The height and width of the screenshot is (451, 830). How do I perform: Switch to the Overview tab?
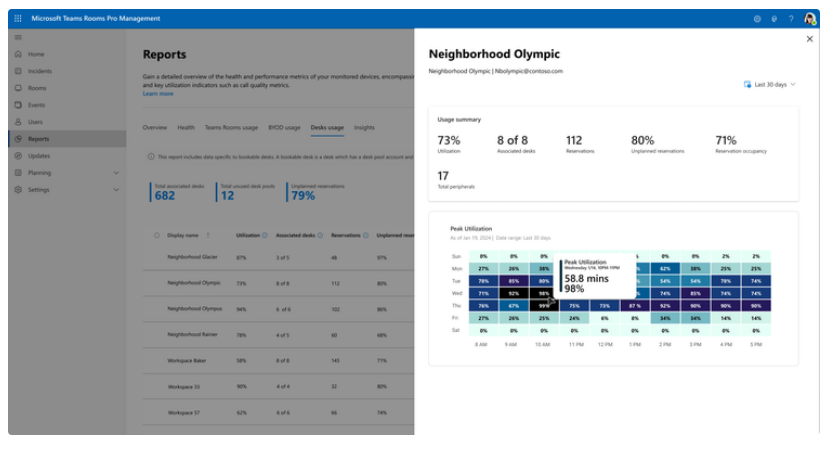click(x=155, y=128)
